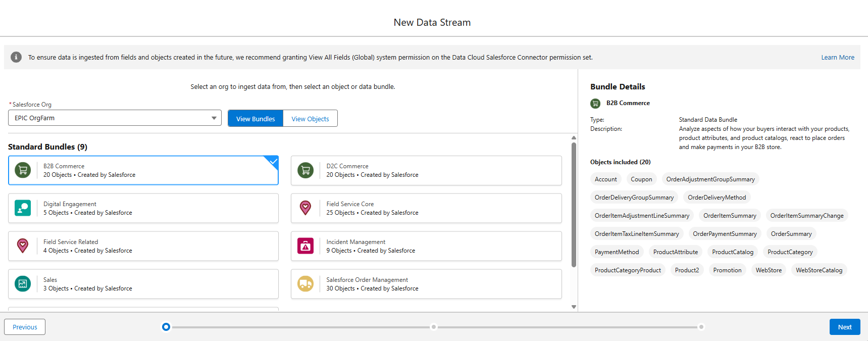Click the OrderDeliveryGroupSummary object pill

click(634, 198)
